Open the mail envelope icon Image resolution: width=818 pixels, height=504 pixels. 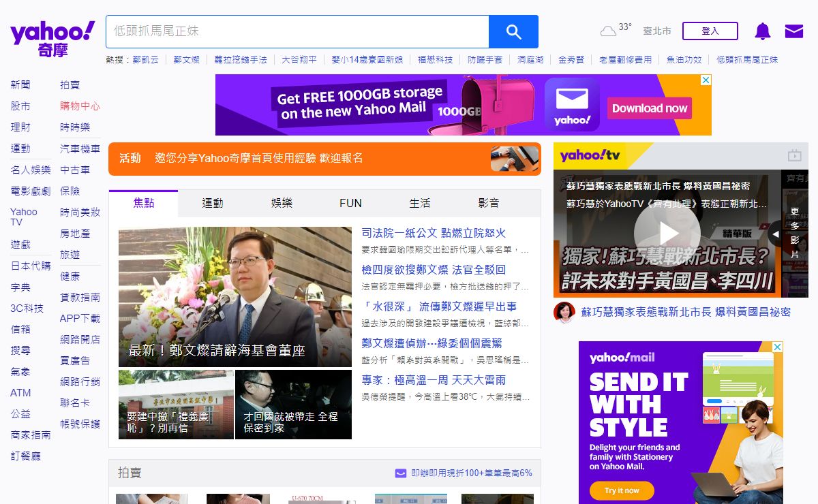pos(794,31)
